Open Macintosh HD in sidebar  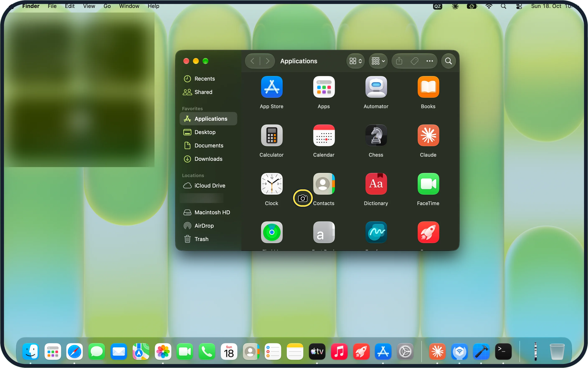(208, 212)
